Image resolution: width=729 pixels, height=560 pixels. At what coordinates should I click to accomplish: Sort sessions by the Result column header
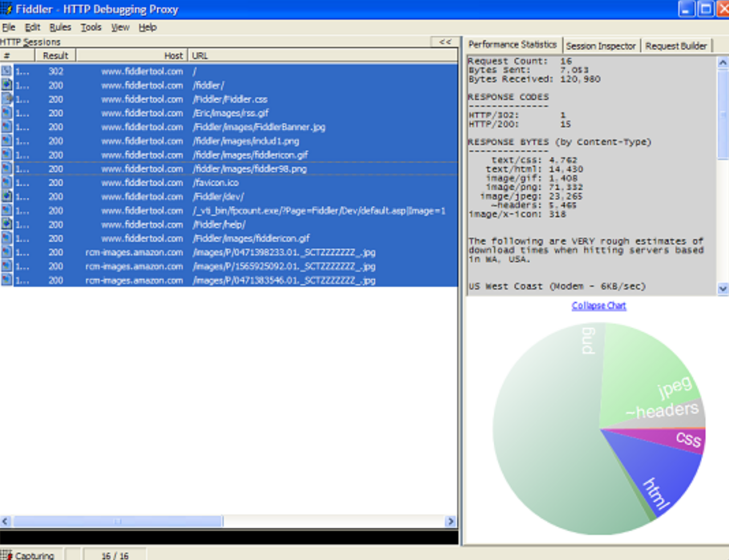pyautogui.click(x=55, y=56)
